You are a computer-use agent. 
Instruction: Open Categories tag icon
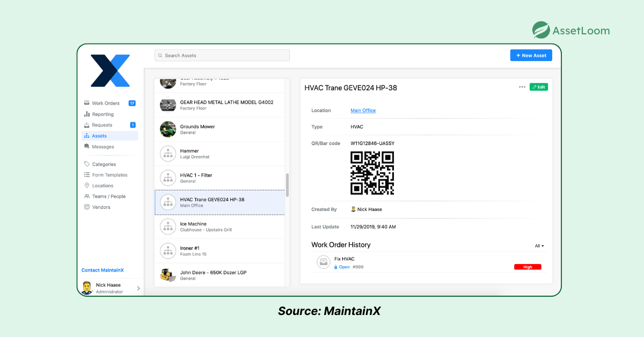87,164
